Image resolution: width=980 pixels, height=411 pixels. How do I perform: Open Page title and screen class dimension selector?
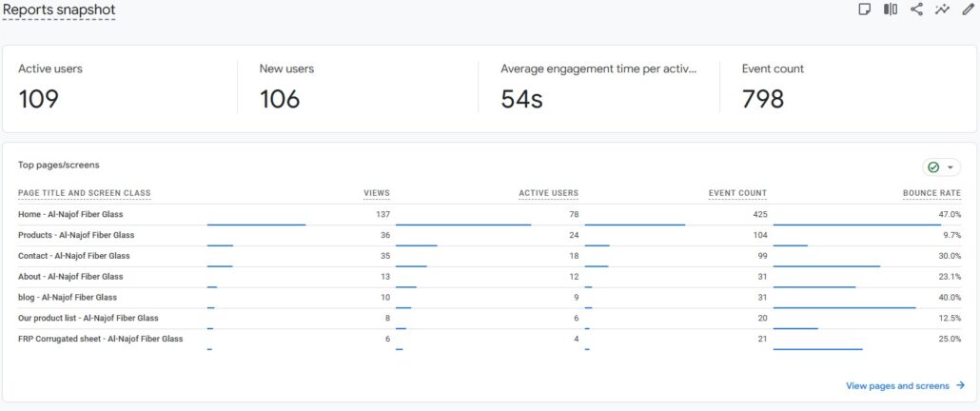coord(84,193)
